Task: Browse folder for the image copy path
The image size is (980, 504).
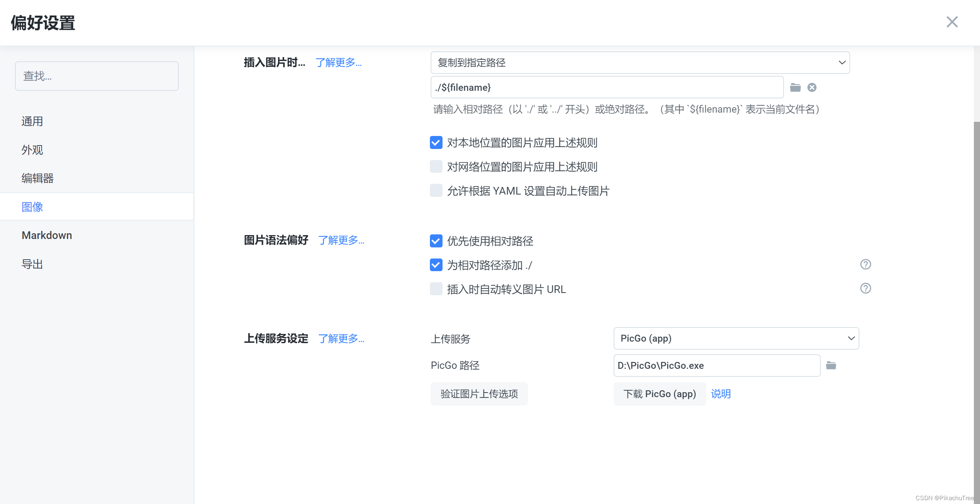Action: [795, 87]
